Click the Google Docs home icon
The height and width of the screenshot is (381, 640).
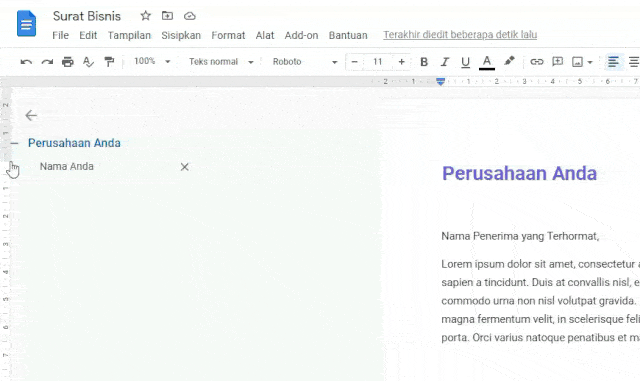(27, 23)
